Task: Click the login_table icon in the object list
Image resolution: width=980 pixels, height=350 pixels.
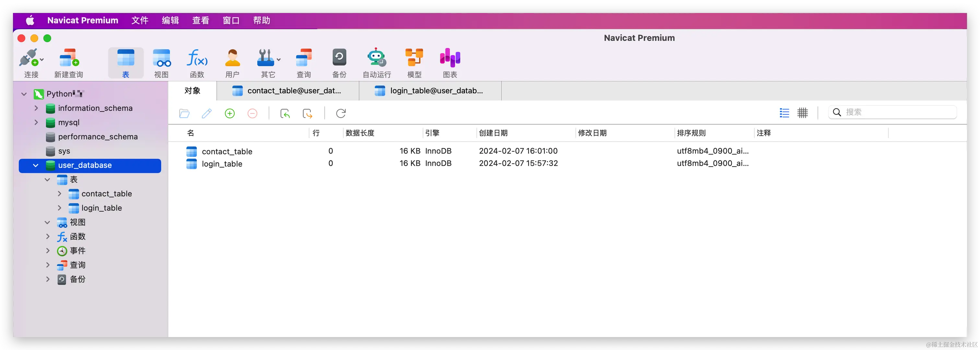Action: click(x=192, y=164)
